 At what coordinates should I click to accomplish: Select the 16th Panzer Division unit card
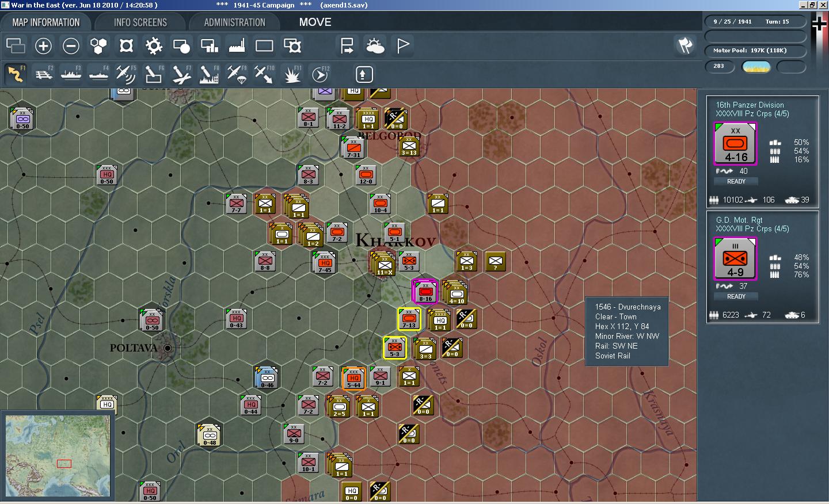point(762,151)
